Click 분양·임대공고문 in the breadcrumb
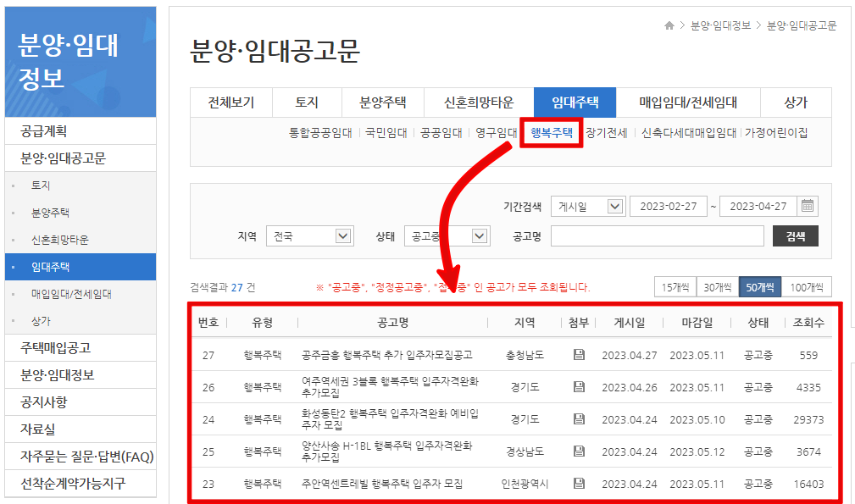 (x=802, y=25)
